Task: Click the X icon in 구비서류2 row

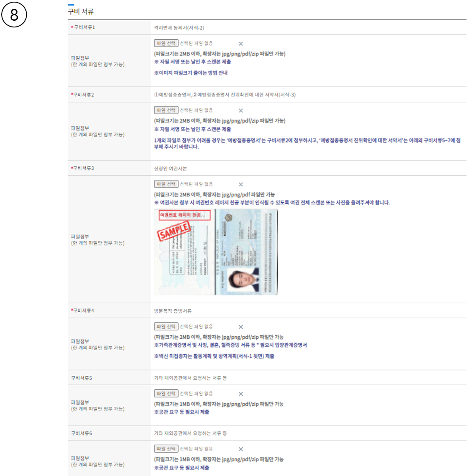Action: (241, 111)
